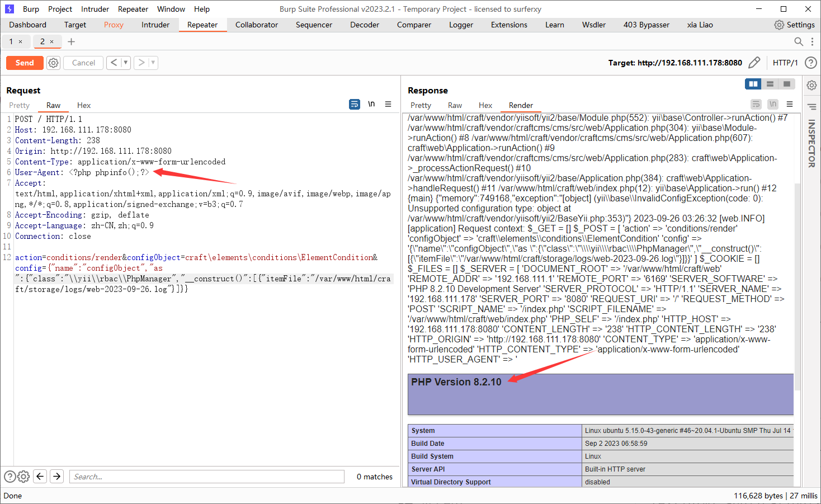Open request pane hamburger menu
Image resolution: width=821 pixels, height=504 pixels.
click(388, 104)
